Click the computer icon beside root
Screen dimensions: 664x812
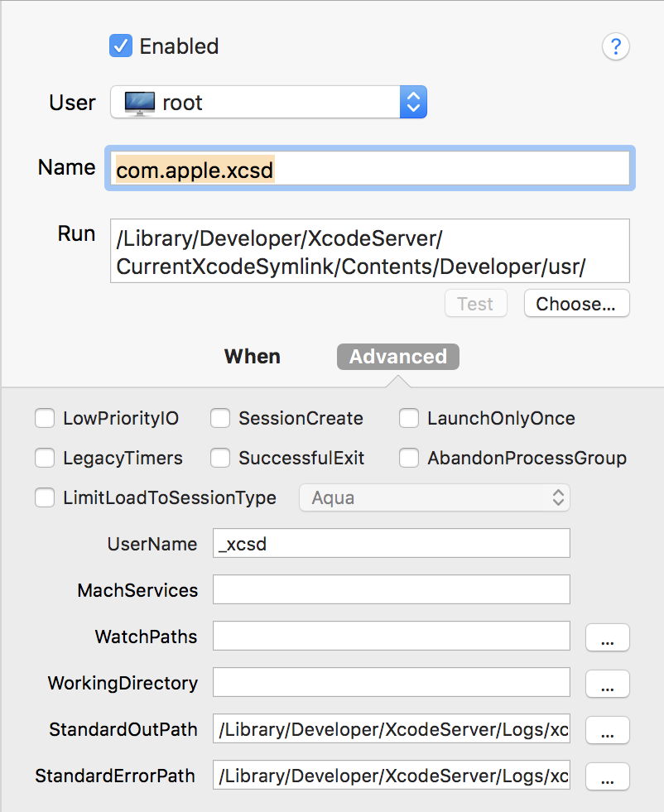[139, 102]
